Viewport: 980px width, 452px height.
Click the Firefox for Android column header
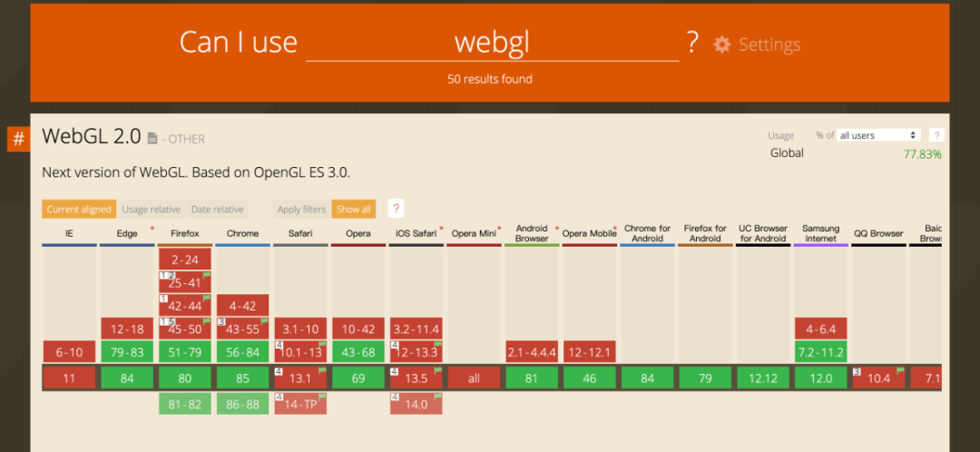tap(705, 234)
